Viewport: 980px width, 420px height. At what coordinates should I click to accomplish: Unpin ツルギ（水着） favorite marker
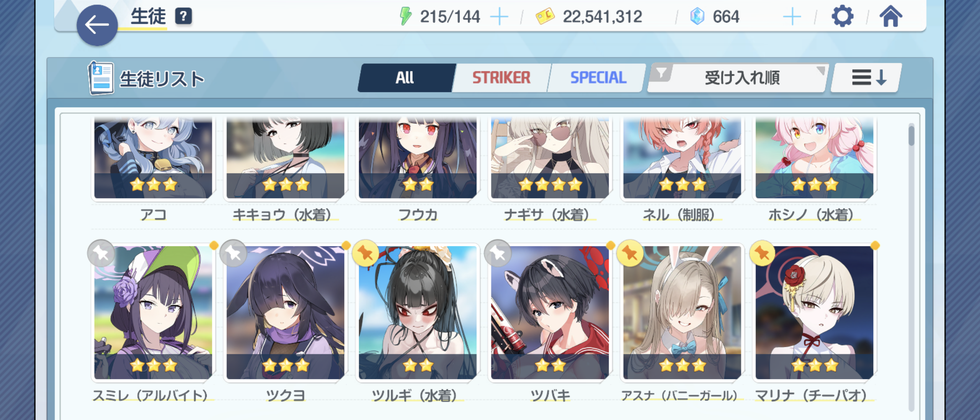(x=366, y=253)
